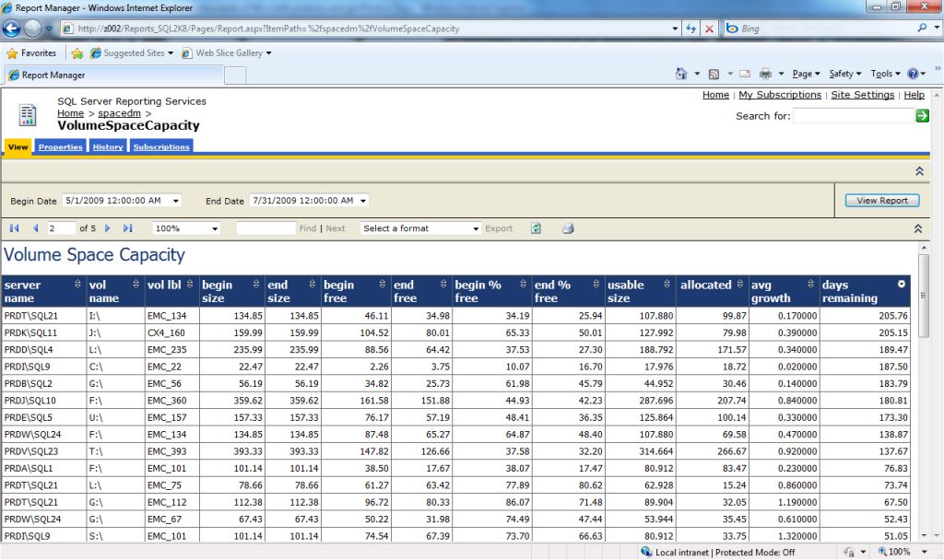Sort by days remaining column

pyautogui.click(x=902, y=285)
